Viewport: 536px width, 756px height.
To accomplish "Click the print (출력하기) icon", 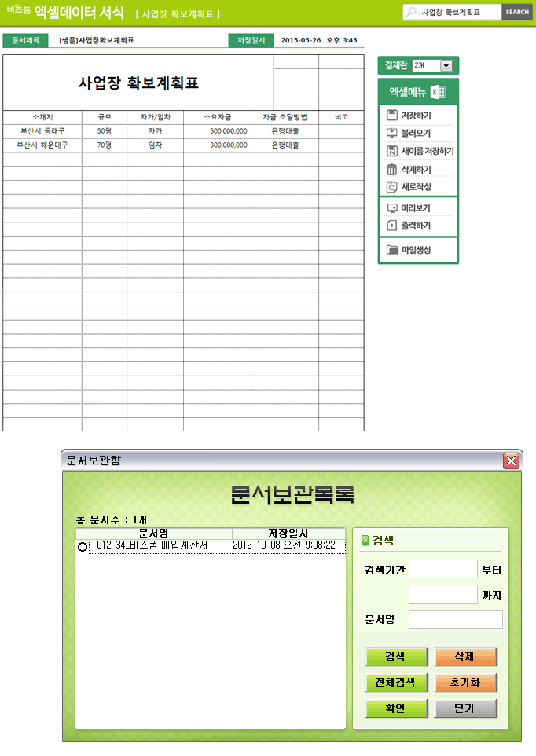I will click(x=392, y=226).
